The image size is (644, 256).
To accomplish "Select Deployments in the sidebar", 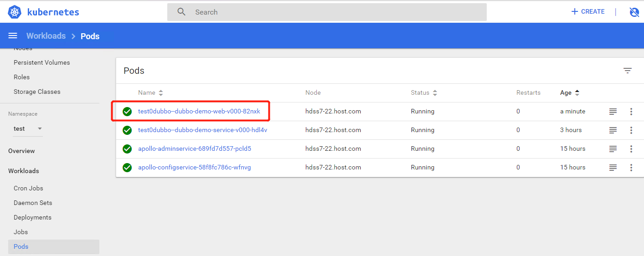I will 32,217.
